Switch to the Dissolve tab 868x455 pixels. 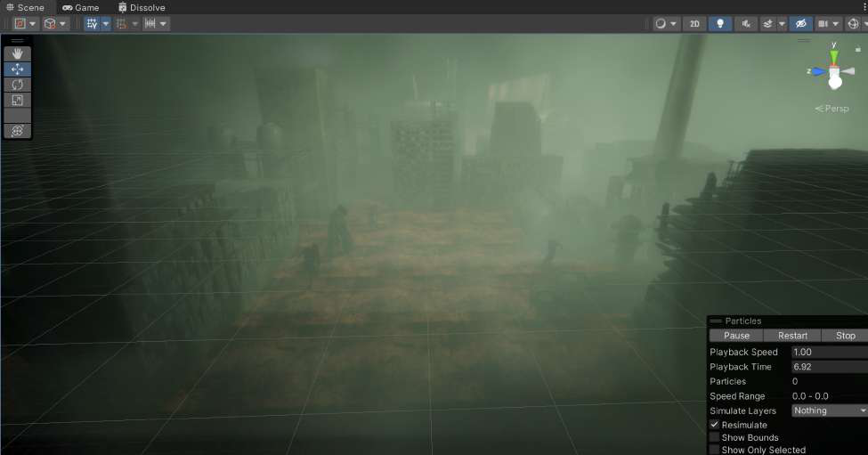142,8
